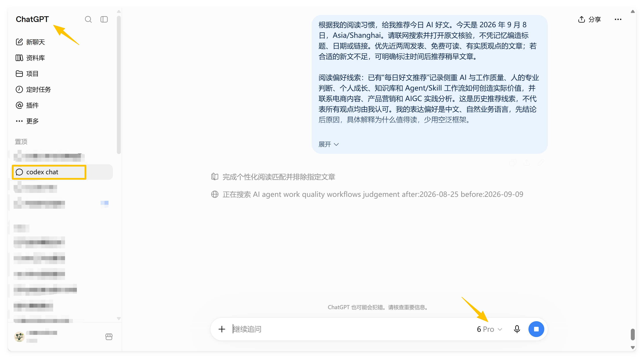Screen dimensions: 644x359
Task: Click the ChatGPT 也可能会犯错 disclaimer text
Action: [379, 307]
